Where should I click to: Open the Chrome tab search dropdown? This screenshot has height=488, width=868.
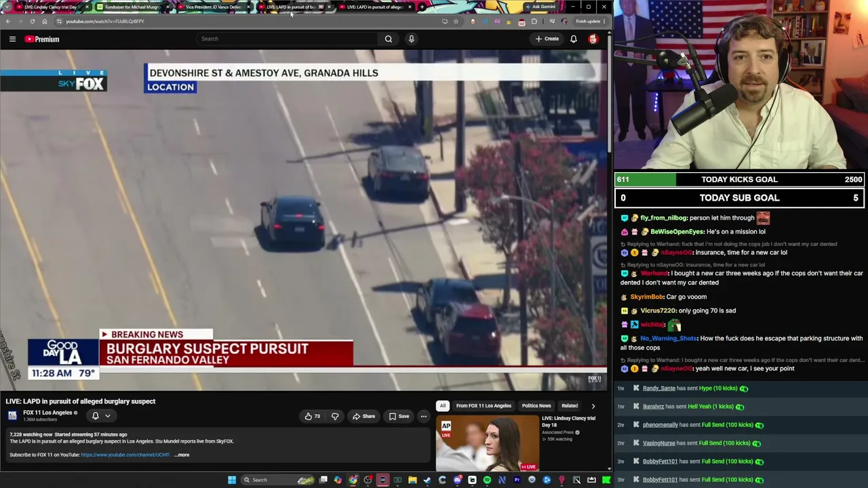pos(7,7)
